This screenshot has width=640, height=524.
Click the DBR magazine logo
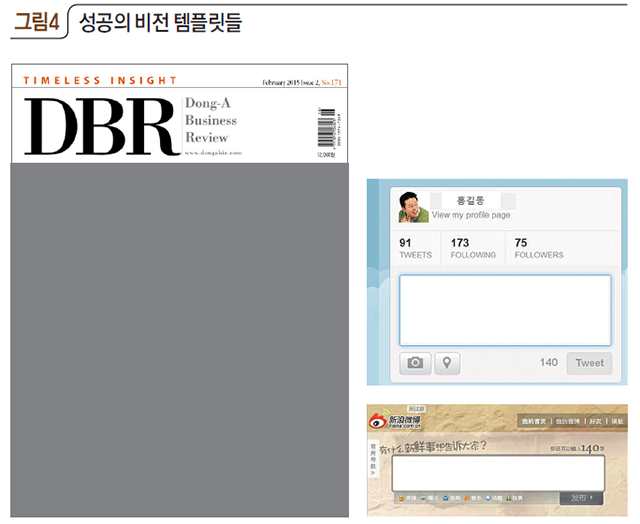click(100, 127)
